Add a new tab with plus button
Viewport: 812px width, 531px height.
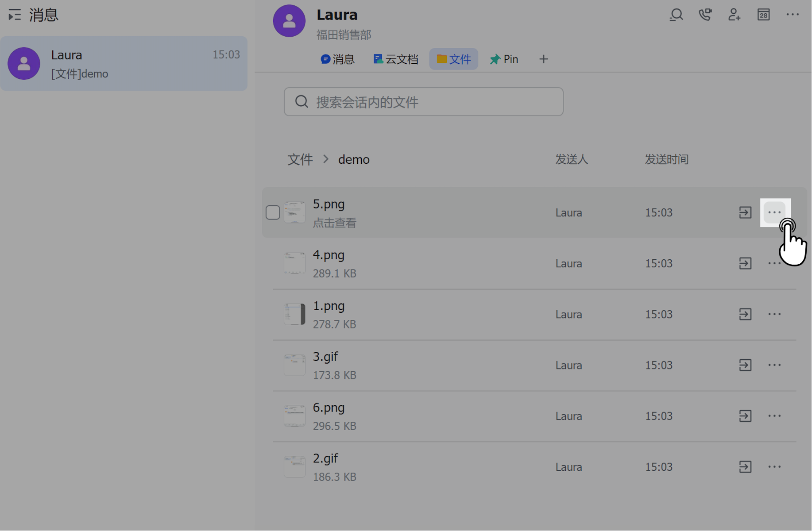[x=543, y=59]
